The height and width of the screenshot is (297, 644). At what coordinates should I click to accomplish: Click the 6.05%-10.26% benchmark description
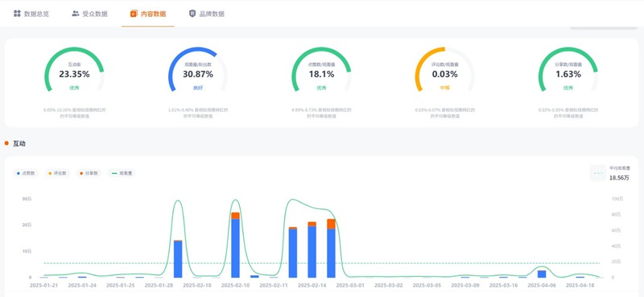74,113
